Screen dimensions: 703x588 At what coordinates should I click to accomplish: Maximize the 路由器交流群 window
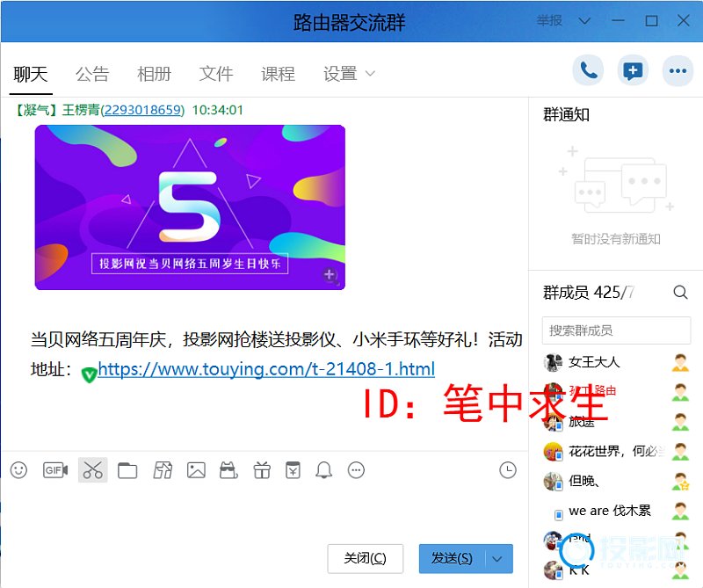[651, 20]
